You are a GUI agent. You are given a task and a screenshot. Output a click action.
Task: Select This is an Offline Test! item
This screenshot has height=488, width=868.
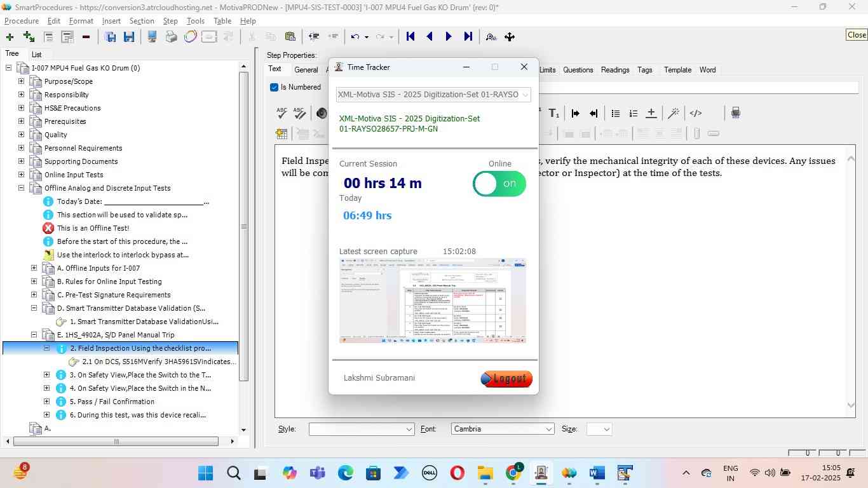tap(93, 228)
